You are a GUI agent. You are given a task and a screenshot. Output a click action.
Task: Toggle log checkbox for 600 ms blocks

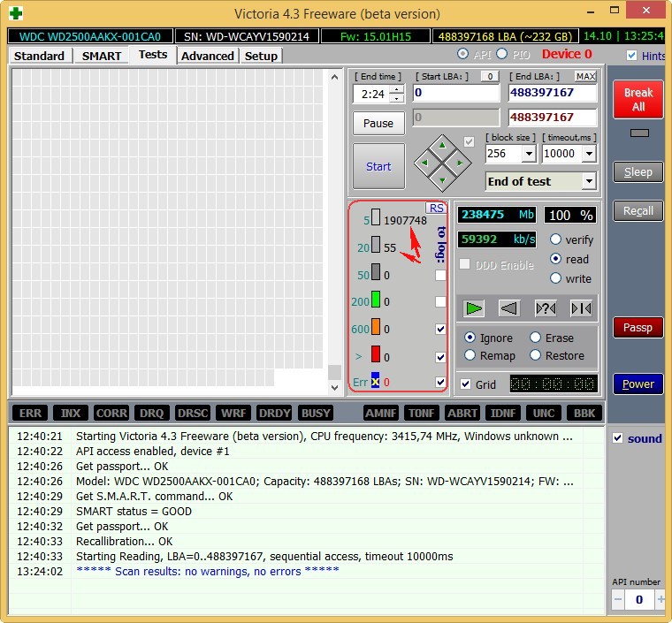(440, 329)
